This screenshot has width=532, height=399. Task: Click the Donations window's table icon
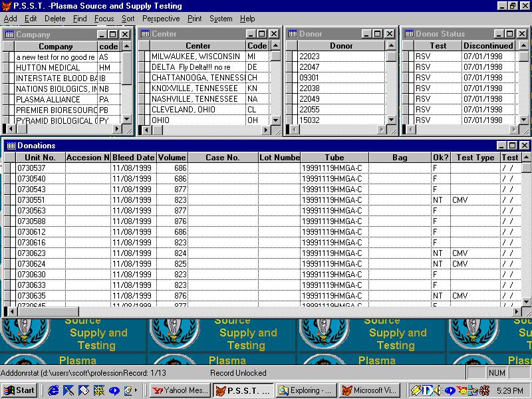coord(11,146)
